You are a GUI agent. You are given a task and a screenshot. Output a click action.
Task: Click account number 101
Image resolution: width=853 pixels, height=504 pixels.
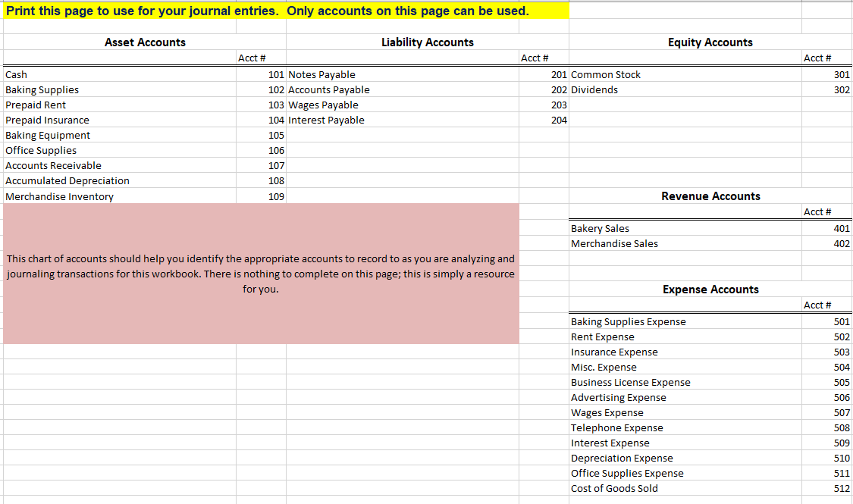pos(261,74)
